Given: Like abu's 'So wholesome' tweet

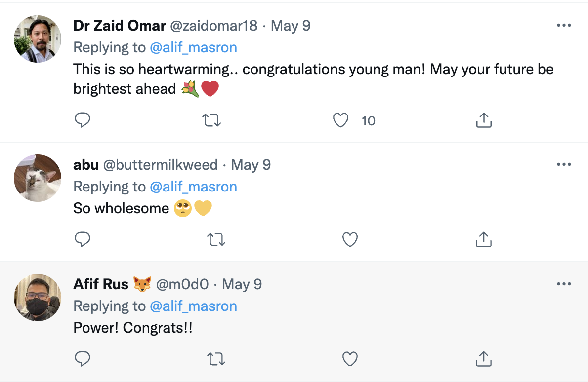Looking at the screenshot, I should 350,239.
